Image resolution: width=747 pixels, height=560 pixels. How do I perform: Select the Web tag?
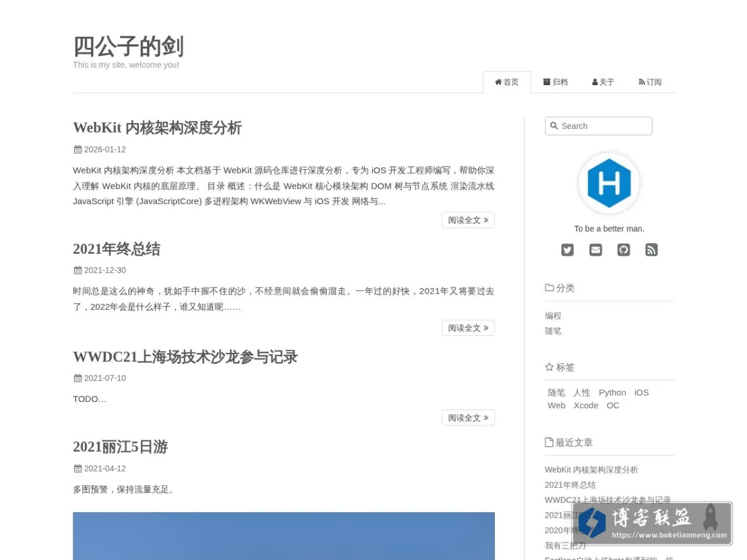(557, 405)
